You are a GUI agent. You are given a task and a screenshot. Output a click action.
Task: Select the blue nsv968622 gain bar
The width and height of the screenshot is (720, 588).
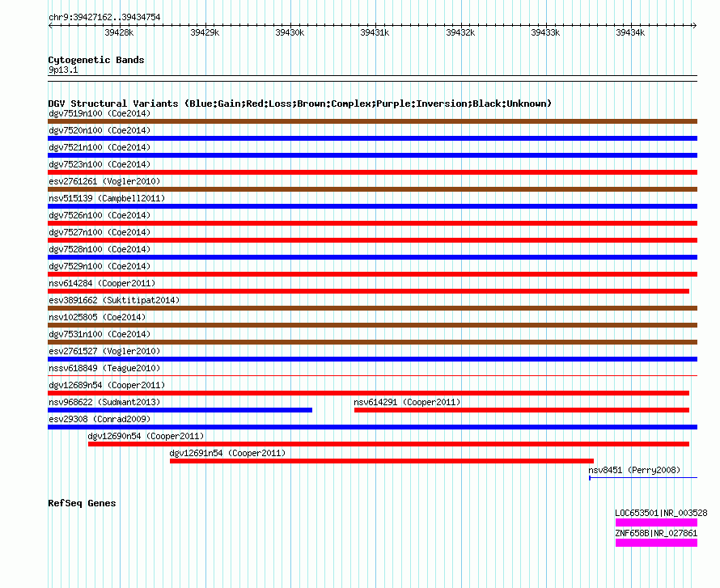180,410
